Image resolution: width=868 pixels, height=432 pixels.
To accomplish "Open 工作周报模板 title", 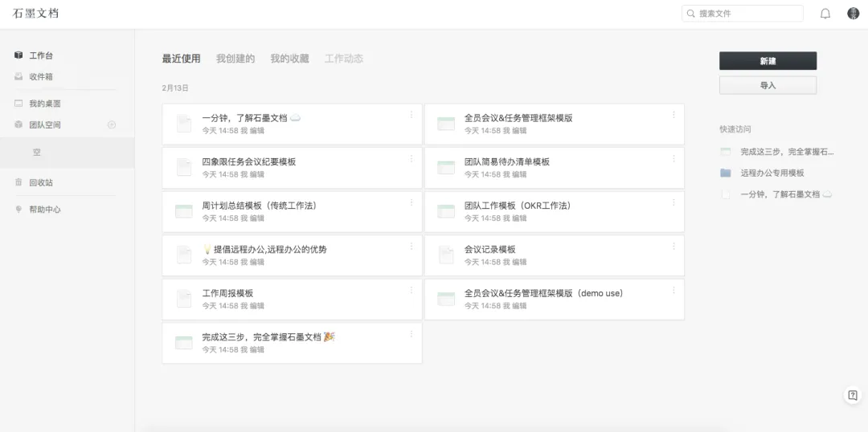I will point(227,293).
